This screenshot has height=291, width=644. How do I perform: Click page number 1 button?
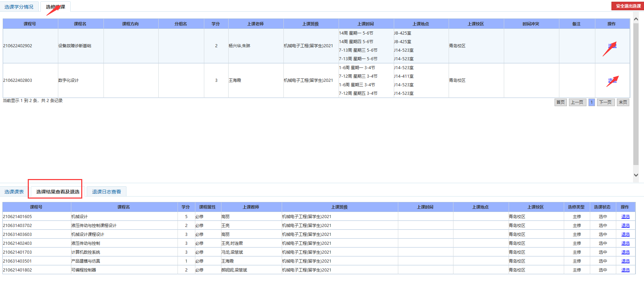coord(592,102)
